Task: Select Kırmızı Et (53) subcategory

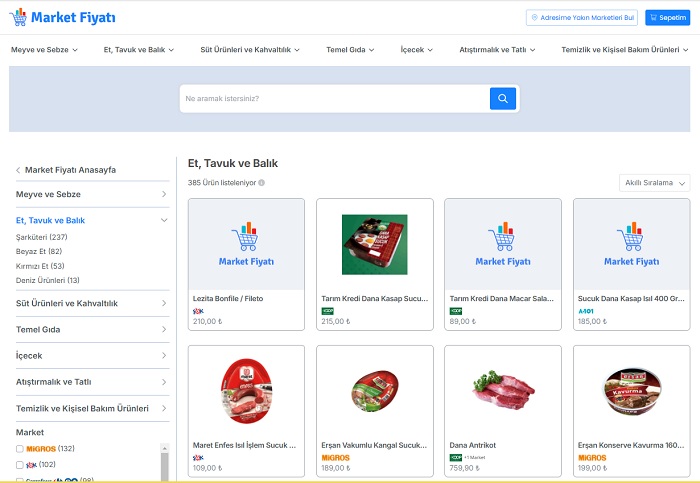Action: coord(40,266)
